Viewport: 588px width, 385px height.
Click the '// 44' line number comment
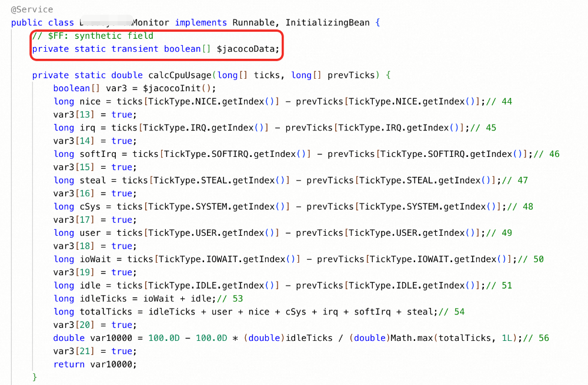pyautogui.click(x=499, y=102)
